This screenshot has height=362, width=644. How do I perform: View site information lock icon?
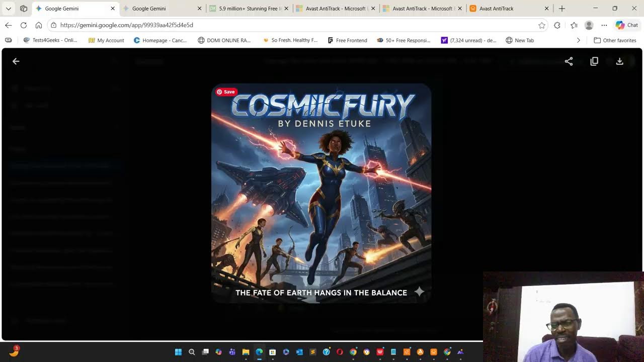pos(54,25)
